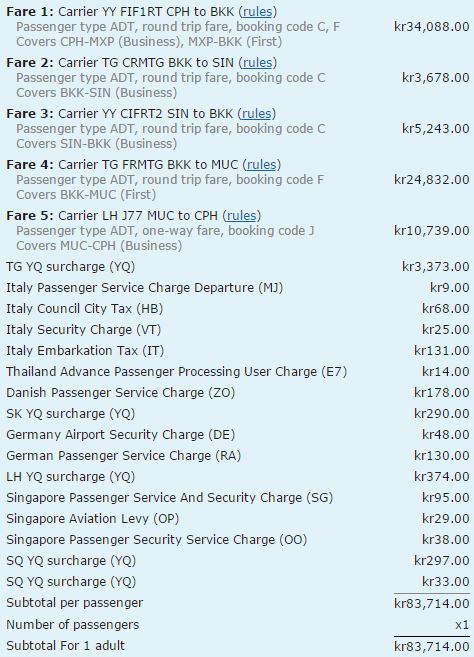The width and height of the screenshot is (474, 657).
Task: Select the TG YQ surcharge row
Action: coord(237,267)
